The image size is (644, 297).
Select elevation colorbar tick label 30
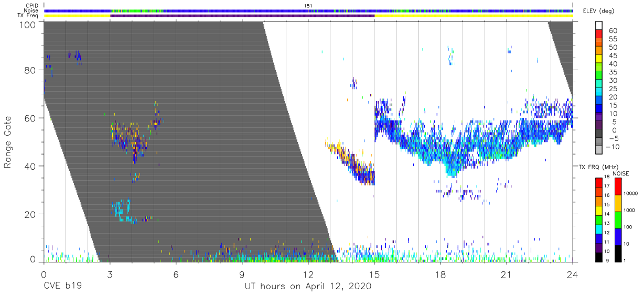point(613,80)
